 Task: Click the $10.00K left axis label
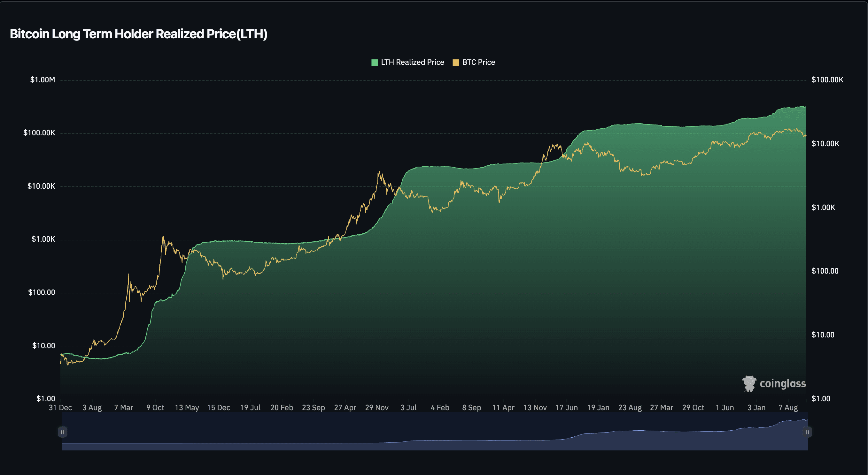point(41,186)
